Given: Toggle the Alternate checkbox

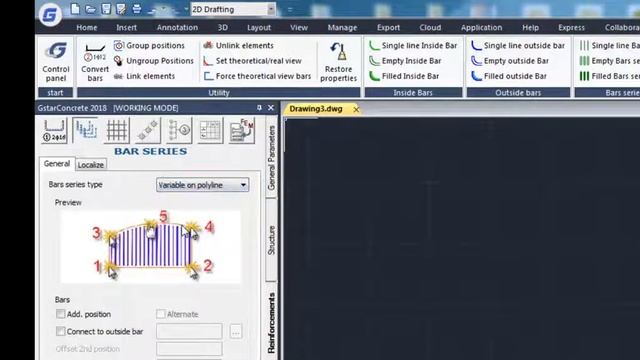Looking at the screenshot, I should pyautogui.click(x=161, y=314).
